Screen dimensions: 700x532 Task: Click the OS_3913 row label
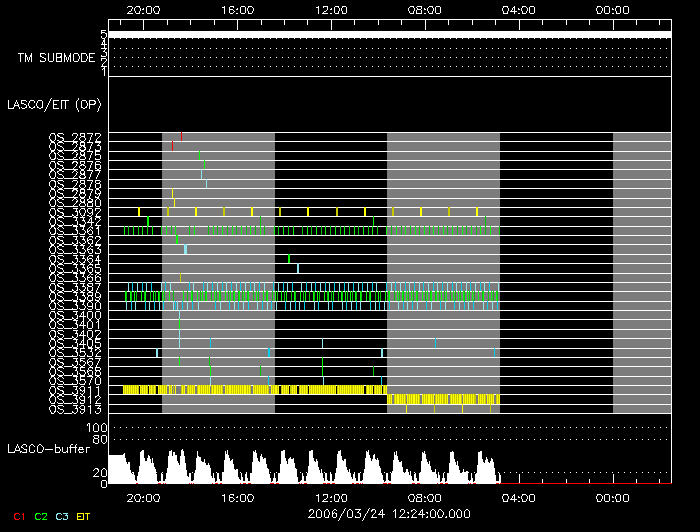pyautogui.click(x=75, y=409)
